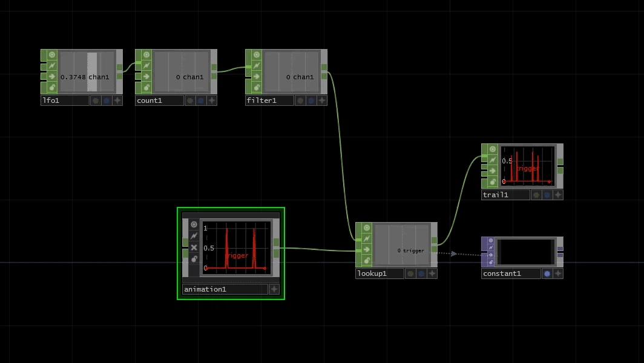Toggle the blue display flag on lfo1
Viewport: 644px width, 363px height.
(x=107, y=100)
